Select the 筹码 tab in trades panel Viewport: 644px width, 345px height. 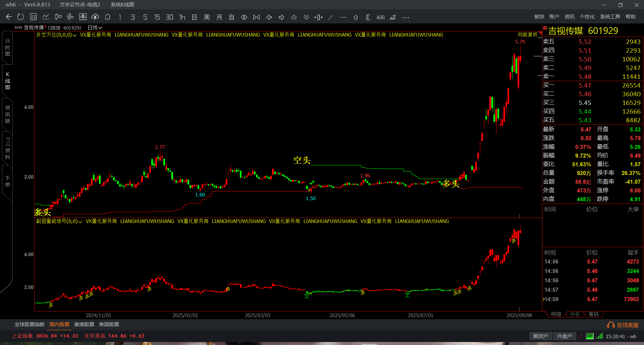pyautogui.click(x=594, y=314)
